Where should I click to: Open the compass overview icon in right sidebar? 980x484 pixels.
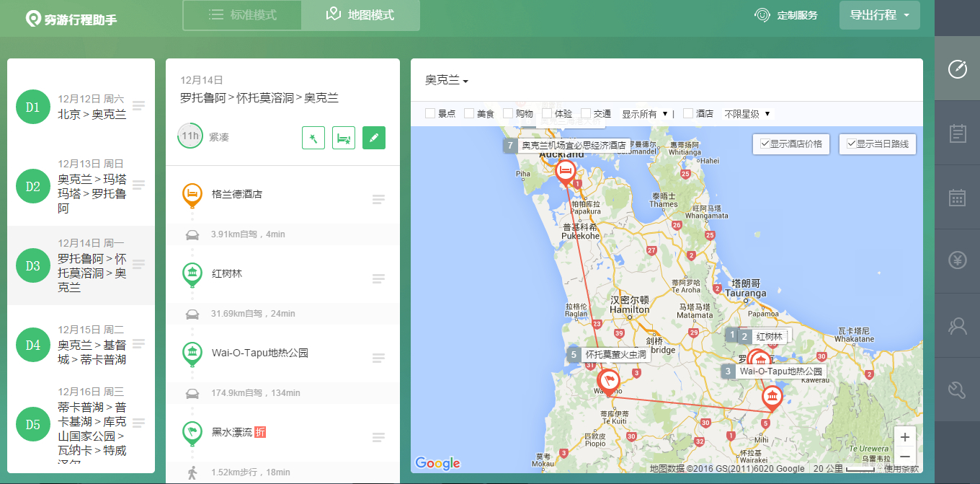[x=957, y=69]
